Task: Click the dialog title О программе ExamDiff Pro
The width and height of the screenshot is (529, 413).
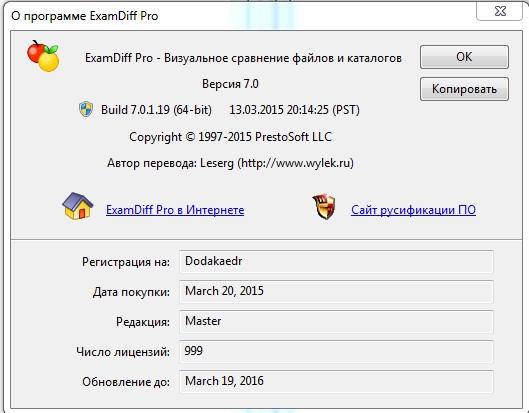Action: click(x=84, y=16)
